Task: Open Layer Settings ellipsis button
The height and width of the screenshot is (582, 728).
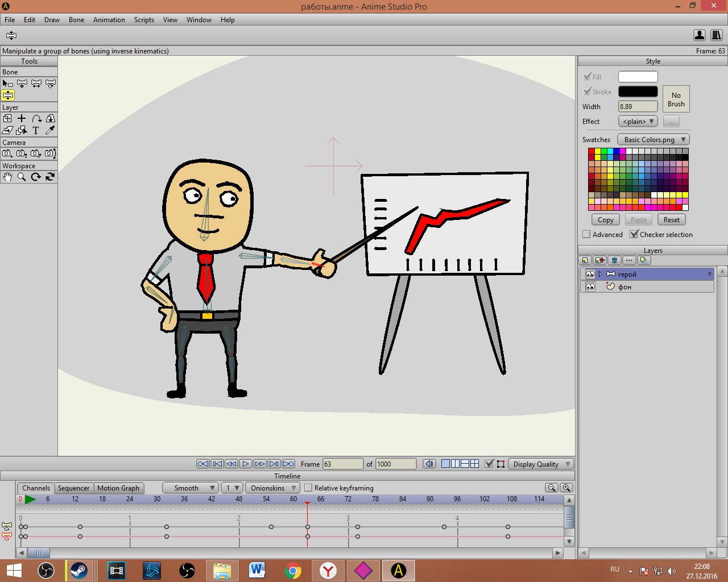Action: tap(629, 260)
